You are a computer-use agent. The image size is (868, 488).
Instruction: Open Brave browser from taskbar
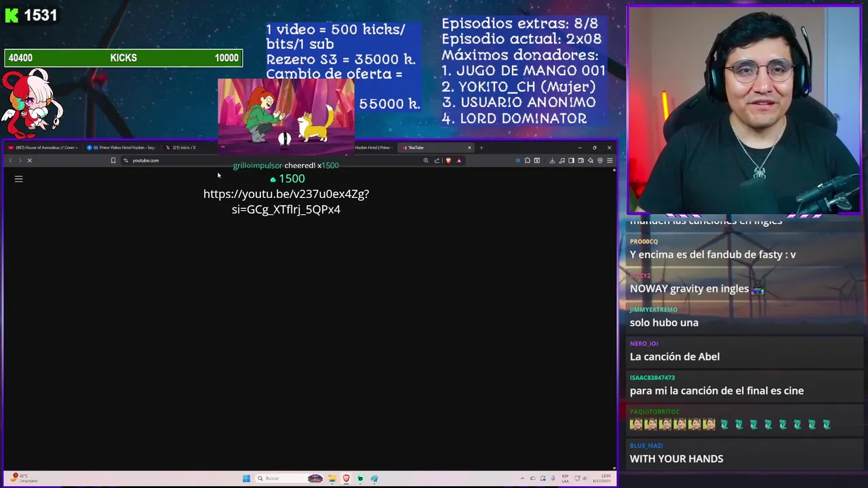point(347,479)
